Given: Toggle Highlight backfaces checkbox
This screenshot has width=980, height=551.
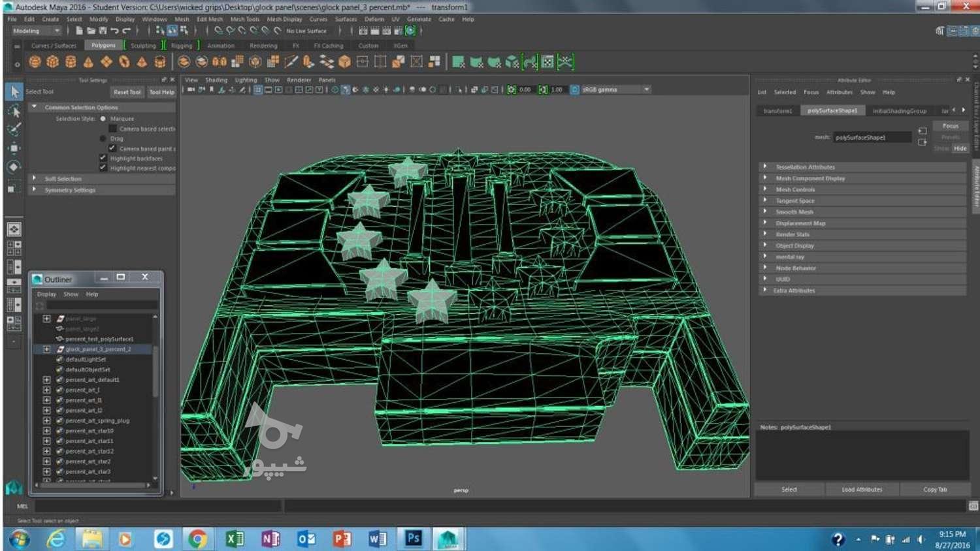Looking at the screenshot, I should tap(103, 158).
